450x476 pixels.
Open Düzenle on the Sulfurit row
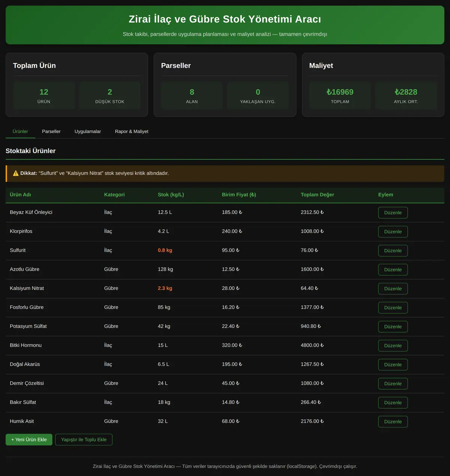pos(393,250)
